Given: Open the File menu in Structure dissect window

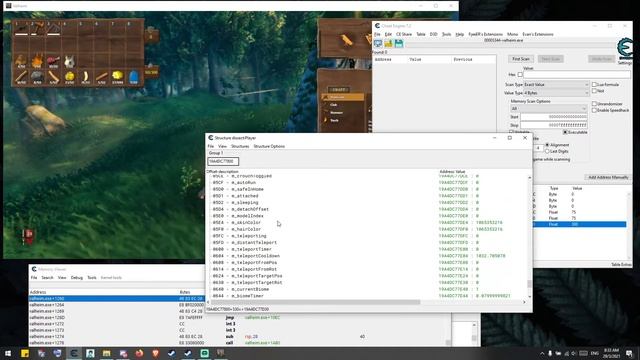Looking at the screenshot, I should [211, 146].
